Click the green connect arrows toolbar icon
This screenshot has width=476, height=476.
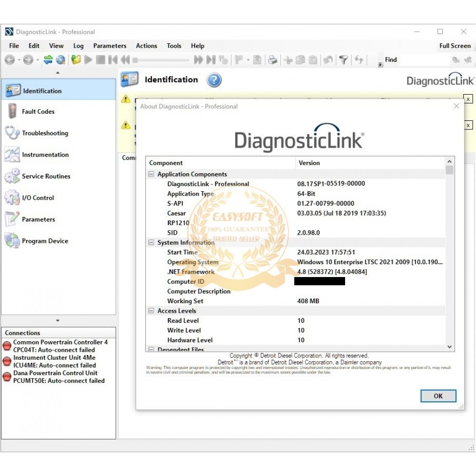point(48,60)
